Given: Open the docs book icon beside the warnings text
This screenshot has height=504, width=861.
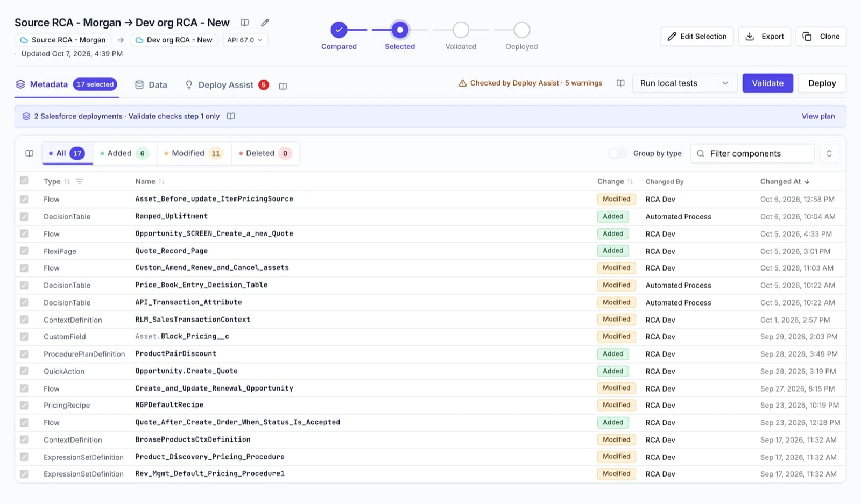Looking at the screenshot, I should click(x=620, y=83).
